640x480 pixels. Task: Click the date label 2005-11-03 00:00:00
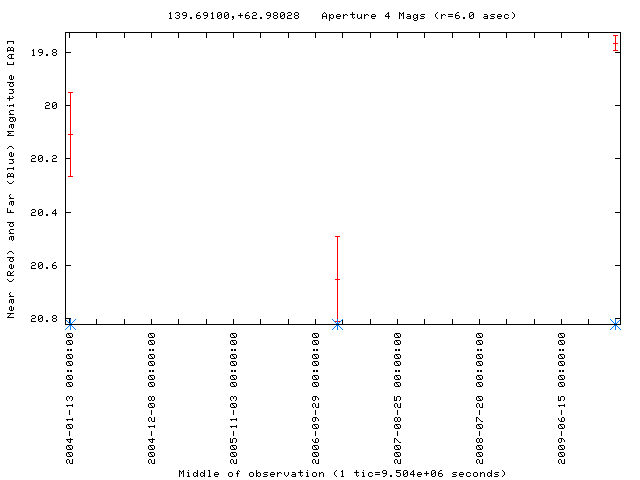coord(234,398)
